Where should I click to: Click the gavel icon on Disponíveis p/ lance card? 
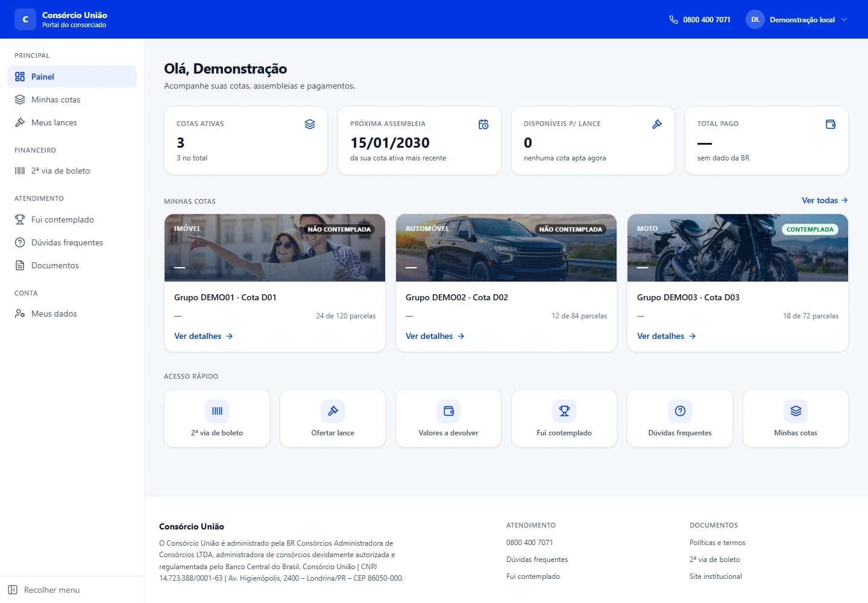(657, 124)
